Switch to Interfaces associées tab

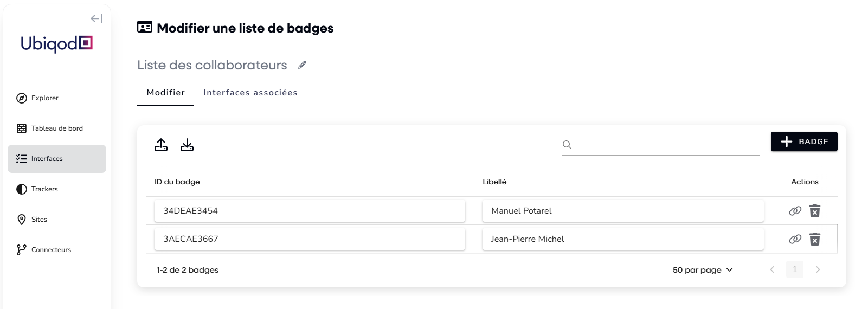pyautogui.click(x=250, y=93)
